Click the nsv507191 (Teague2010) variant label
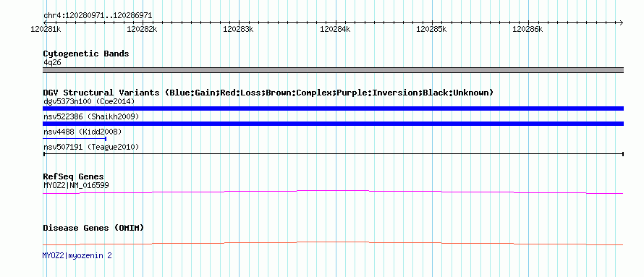The width and height of the screenshot is (644, 277). 91,147
